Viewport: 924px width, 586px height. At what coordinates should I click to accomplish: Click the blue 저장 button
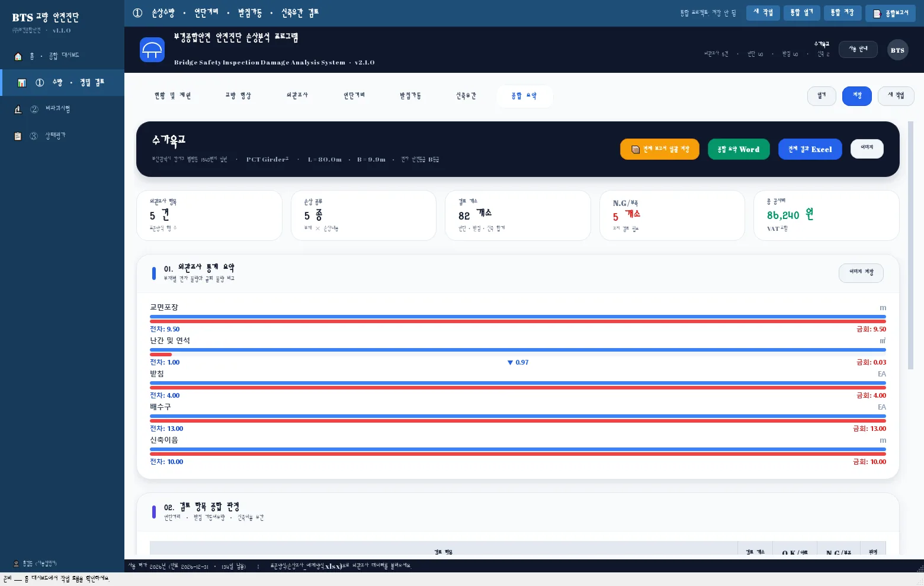857,96
